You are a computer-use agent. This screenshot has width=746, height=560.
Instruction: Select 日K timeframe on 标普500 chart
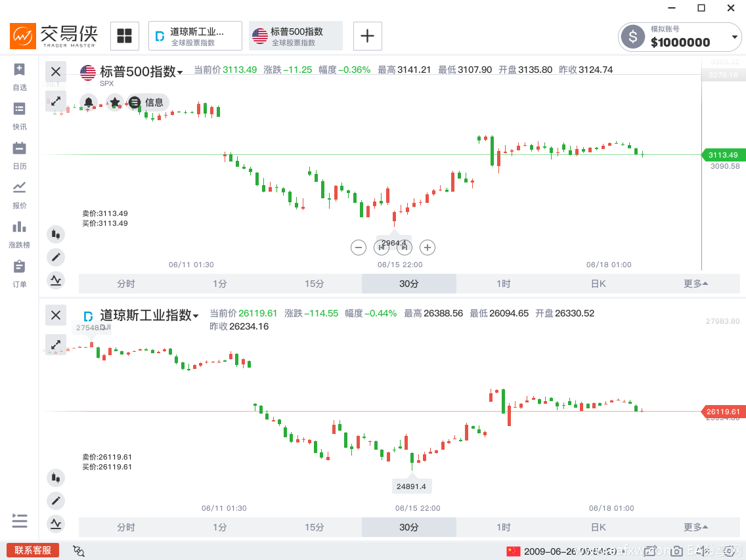598,284
